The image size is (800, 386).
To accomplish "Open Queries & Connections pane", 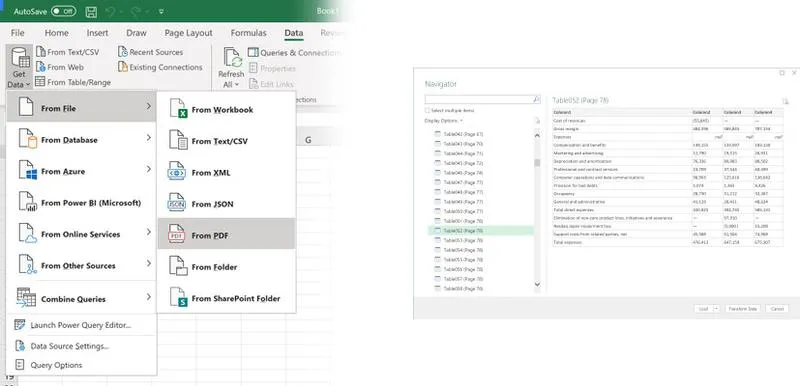I will 293,53.
